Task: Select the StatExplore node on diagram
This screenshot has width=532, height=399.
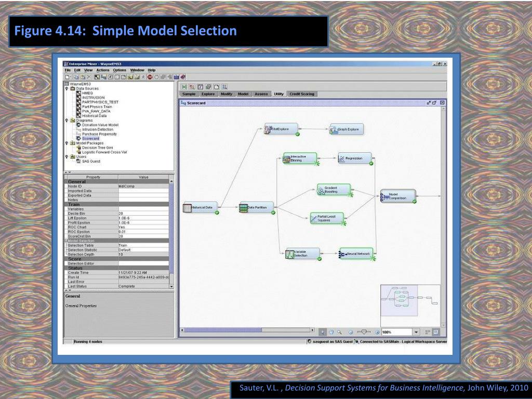Action: coord(281,129)
